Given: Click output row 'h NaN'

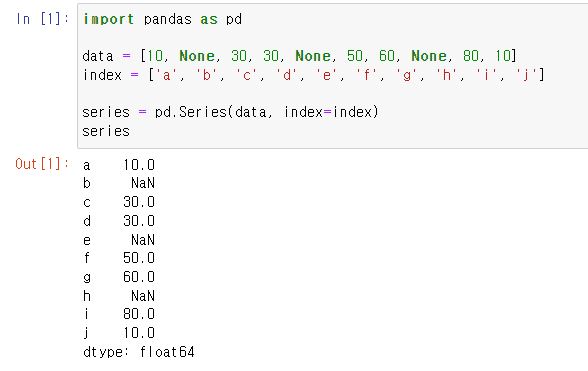Looking at the screenshot, I should [x=119, y=296].
